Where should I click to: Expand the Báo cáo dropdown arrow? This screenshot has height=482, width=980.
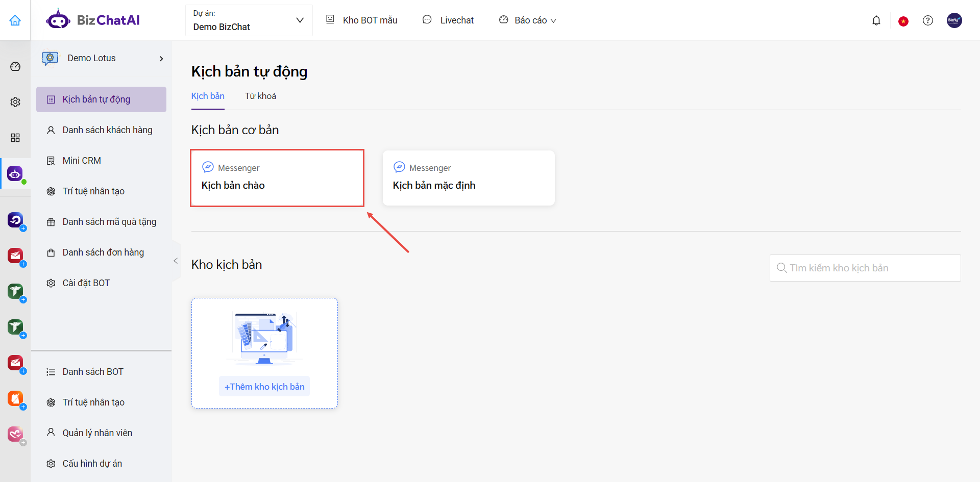click(x=553, y=21)
